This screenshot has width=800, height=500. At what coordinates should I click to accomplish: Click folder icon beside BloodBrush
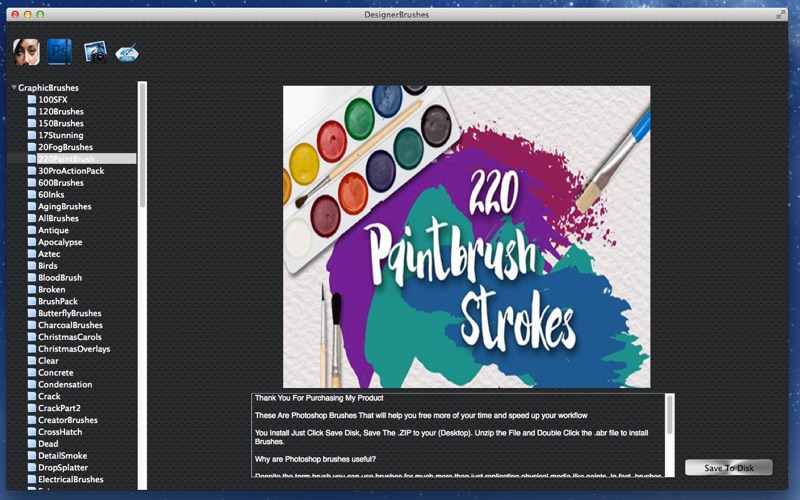point(32,278)
